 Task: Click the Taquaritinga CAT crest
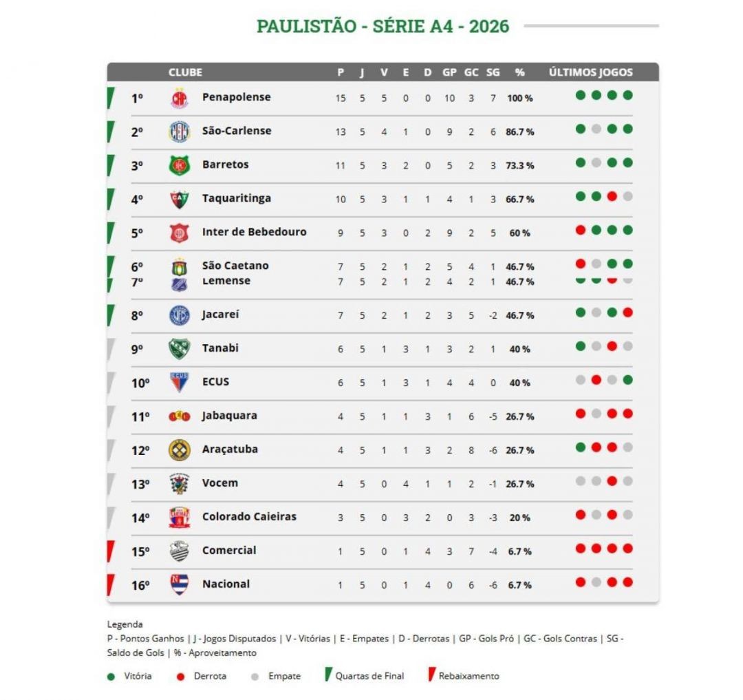click(x=179, y=199)
